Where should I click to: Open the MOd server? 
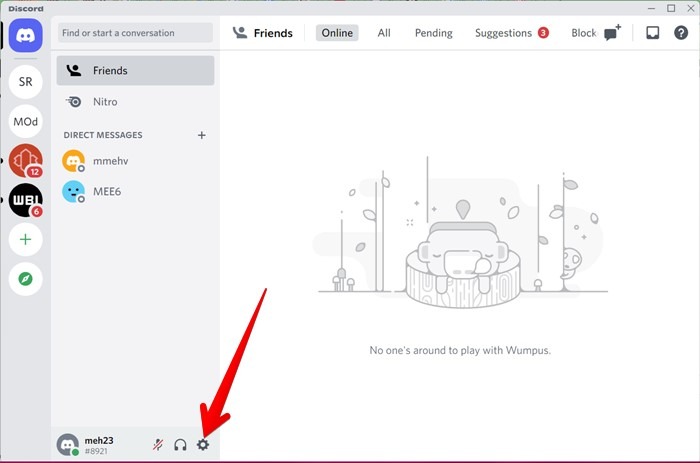tap(25, 121)
